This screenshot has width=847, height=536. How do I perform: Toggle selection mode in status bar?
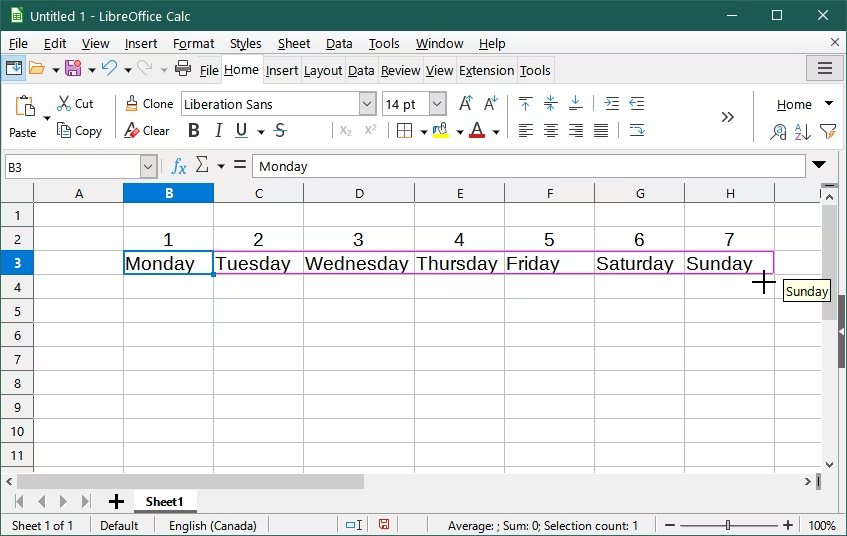coord(354,525)
